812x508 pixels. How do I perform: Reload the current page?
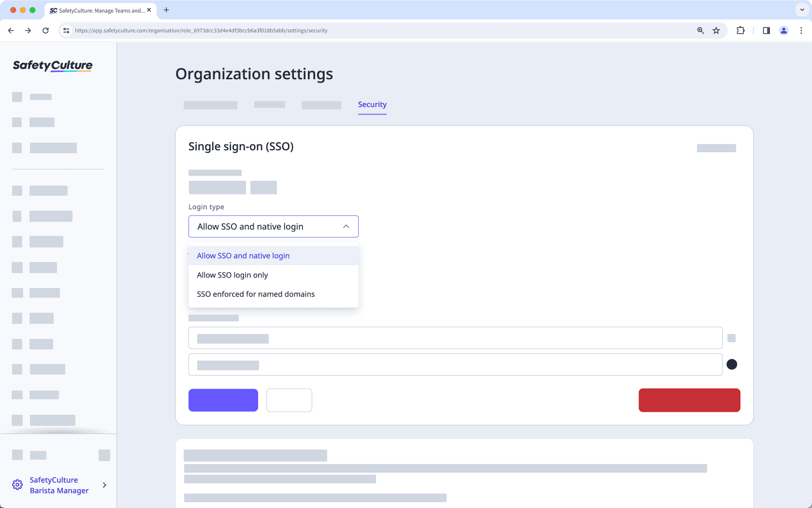(45, 30)
